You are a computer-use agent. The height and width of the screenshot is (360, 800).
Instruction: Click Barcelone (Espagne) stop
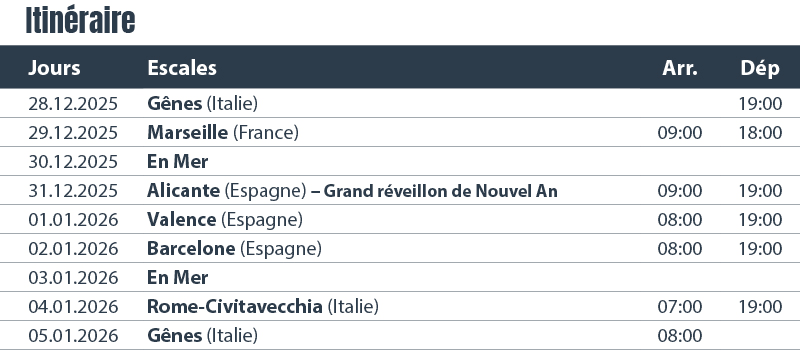click(x=235, y=249)
